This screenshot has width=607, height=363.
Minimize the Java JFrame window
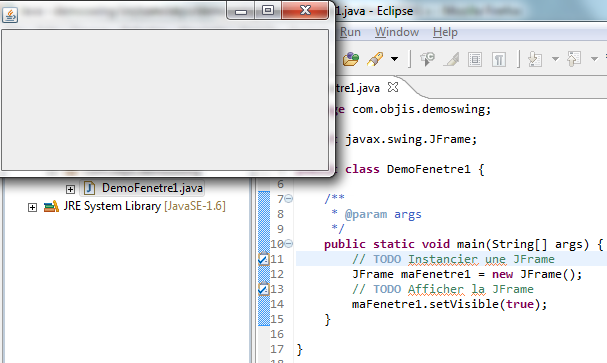coord(240,10)
